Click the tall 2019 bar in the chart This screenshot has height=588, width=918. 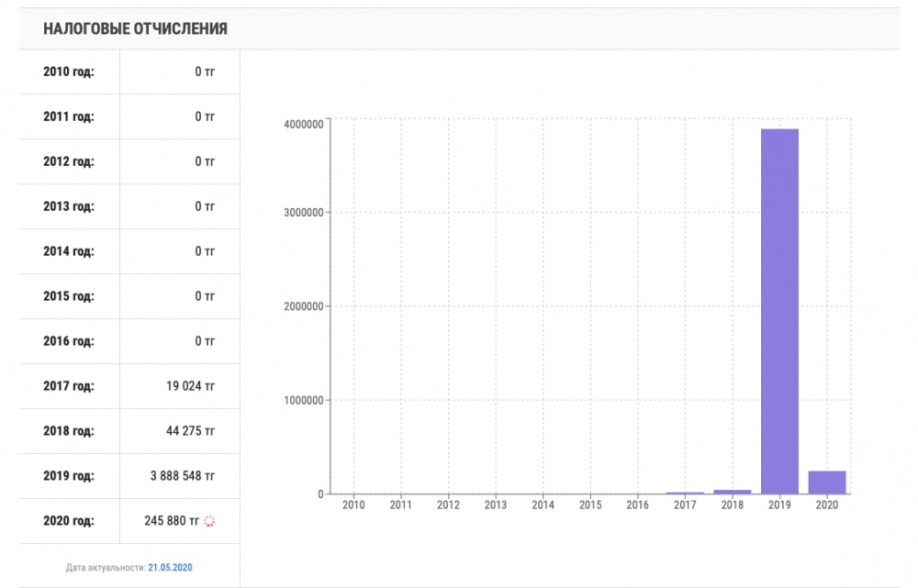[779, 310]
